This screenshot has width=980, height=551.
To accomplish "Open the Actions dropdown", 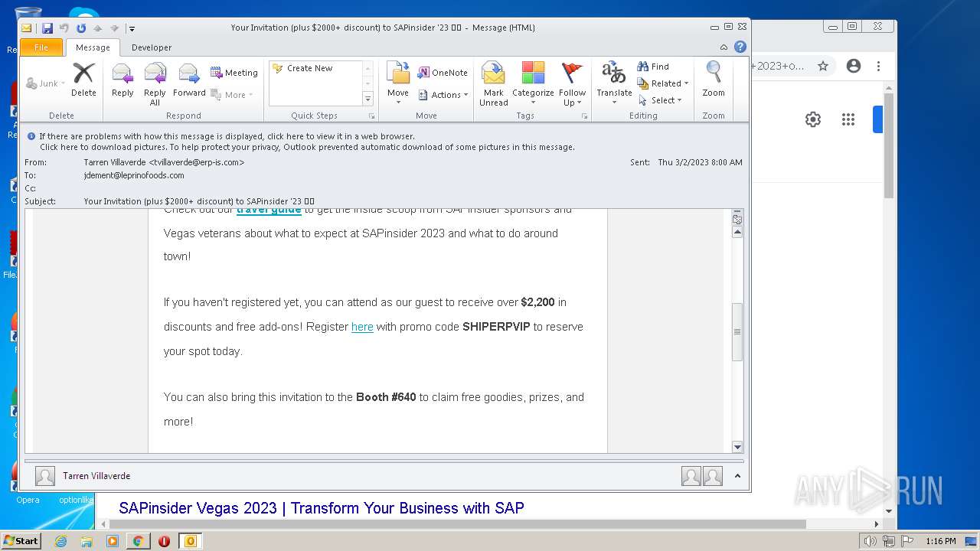I will pyautogui.click(x=443, y=95).
